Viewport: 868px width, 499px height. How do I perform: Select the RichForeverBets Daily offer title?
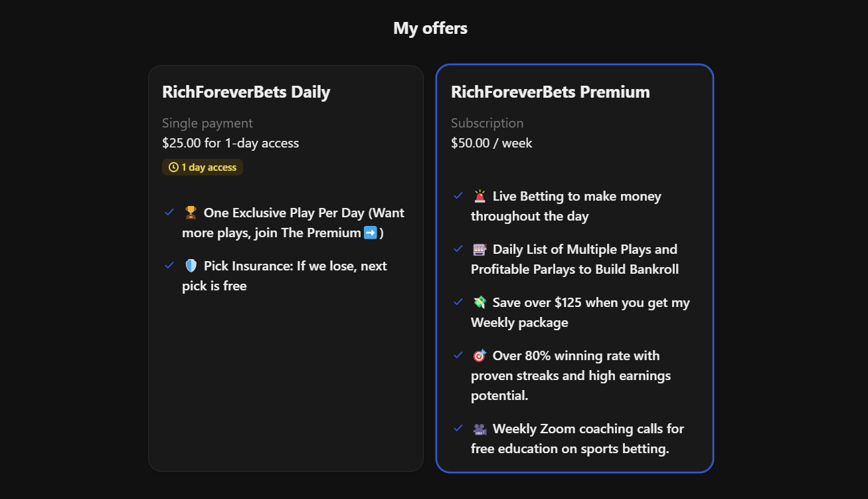[246, 92]
